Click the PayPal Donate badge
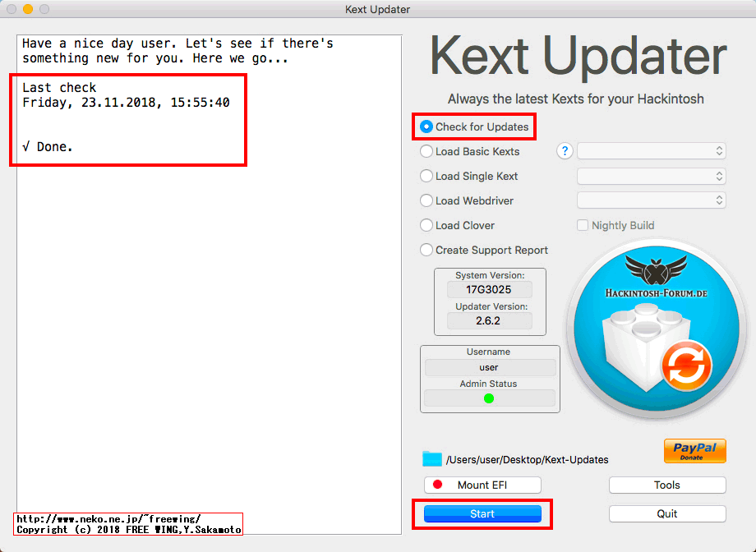Viewport: 756px width, 552px height. pos(694,451)
